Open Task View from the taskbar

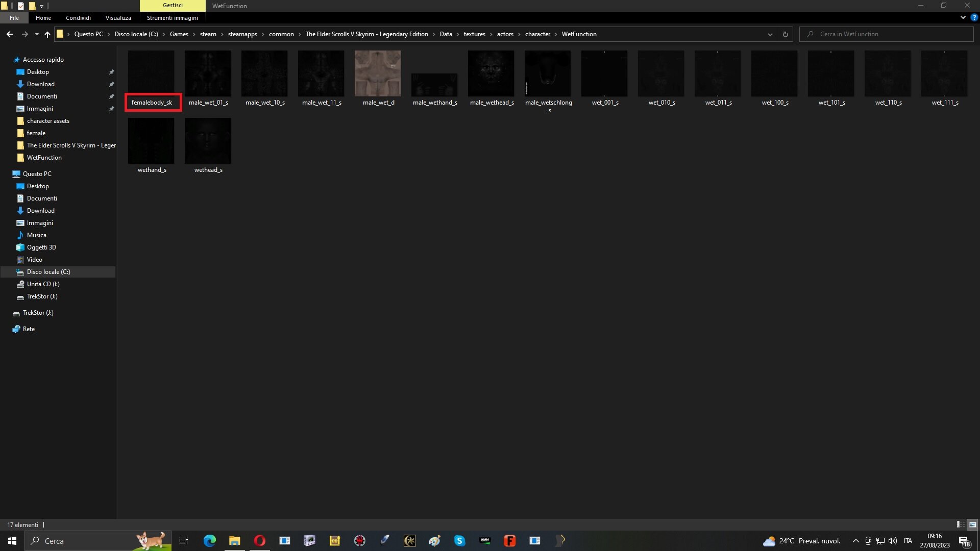click(184, 540)
